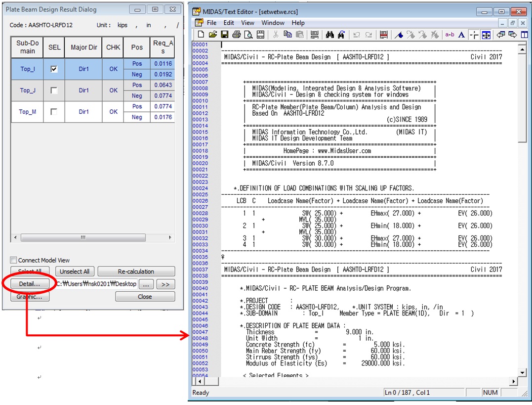The height and width of the screenshot is (405, 532).
Task: Open the Window menu
Action: (x=273, y=23)
